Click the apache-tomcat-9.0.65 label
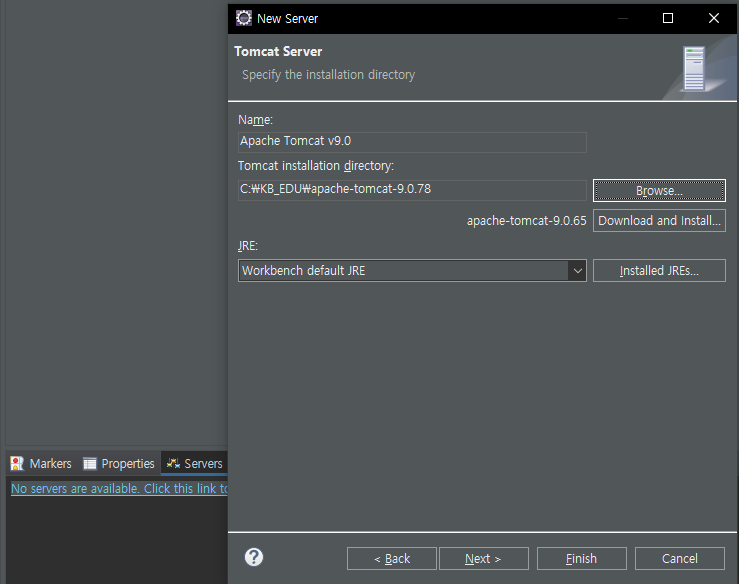Viewport: 739px width, 584px height. pyautogui.click(x=526, y=221)
